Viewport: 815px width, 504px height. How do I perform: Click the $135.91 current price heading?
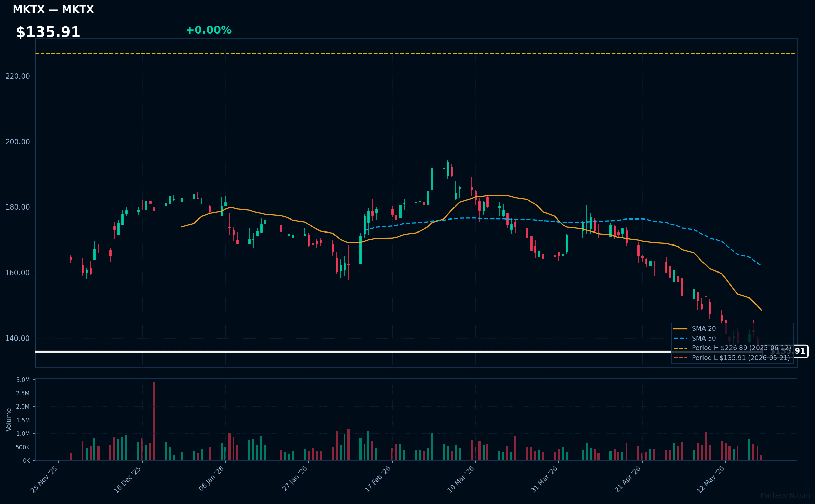(48, 32)
